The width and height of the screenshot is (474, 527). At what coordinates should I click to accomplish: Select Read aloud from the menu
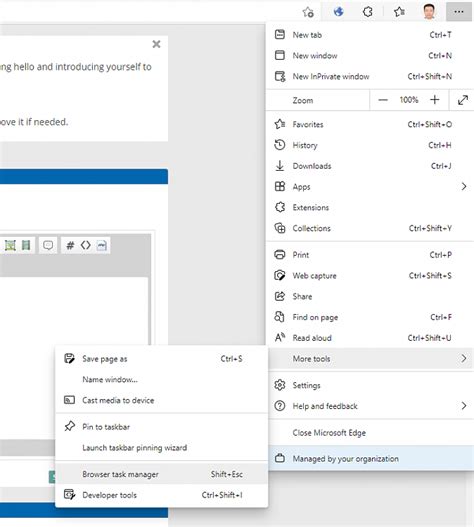click(369, 338)
